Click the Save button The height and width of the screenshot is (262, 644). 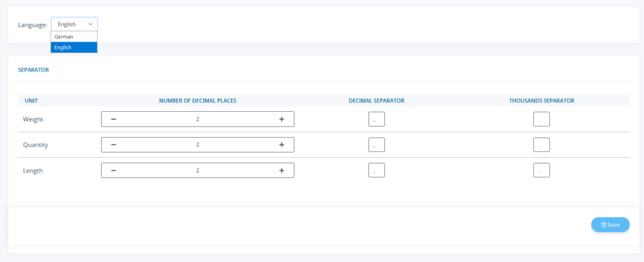(610, 225)
